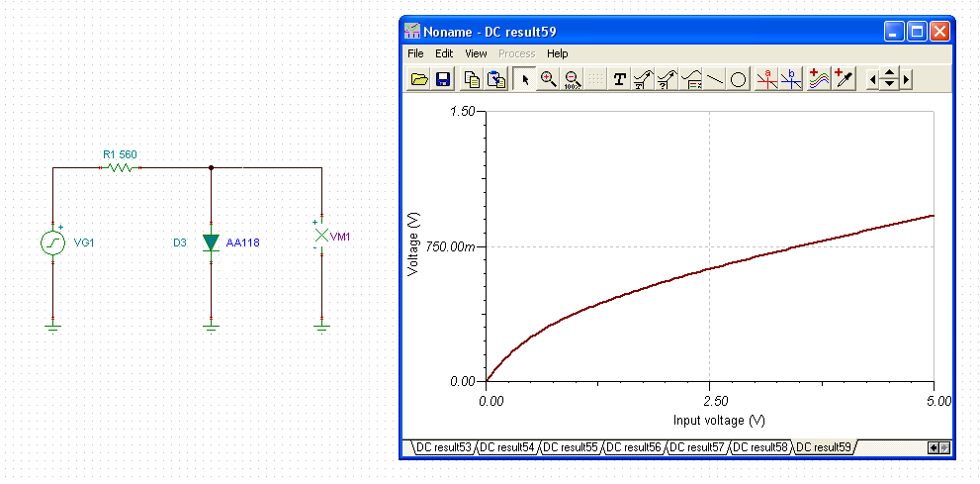Open the View menu
This screenshot has width=980, height=484.
pyautogui.click(x=477, y=53)
